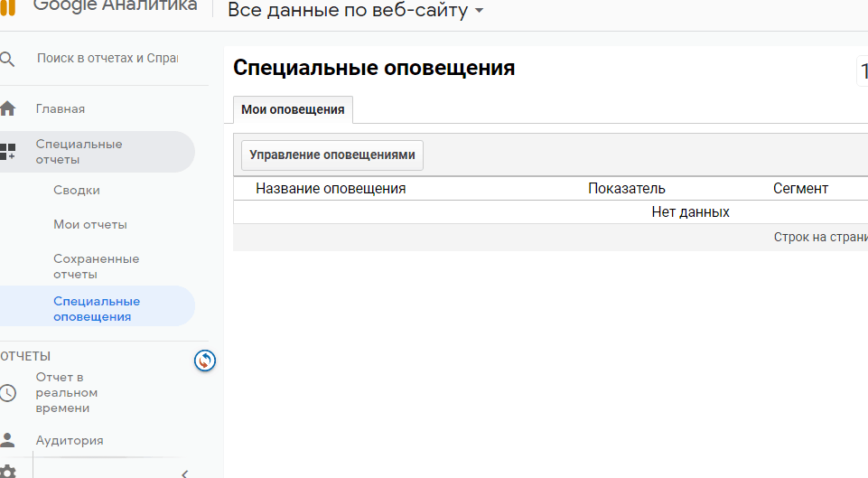Open the Все данные по веб-сайту dropdown
The image size is (868, 478).
click(x=355, y=11)
